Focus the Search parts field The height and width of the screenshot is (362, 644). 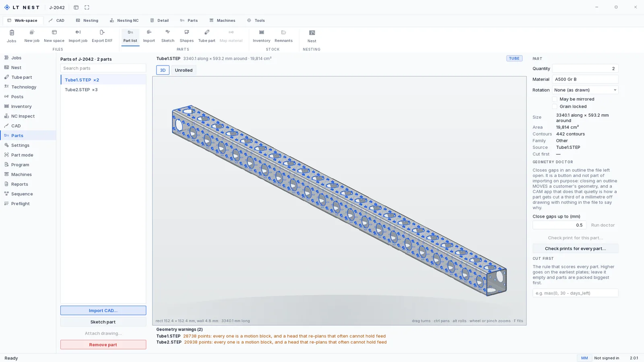click(x=103, y=68)
